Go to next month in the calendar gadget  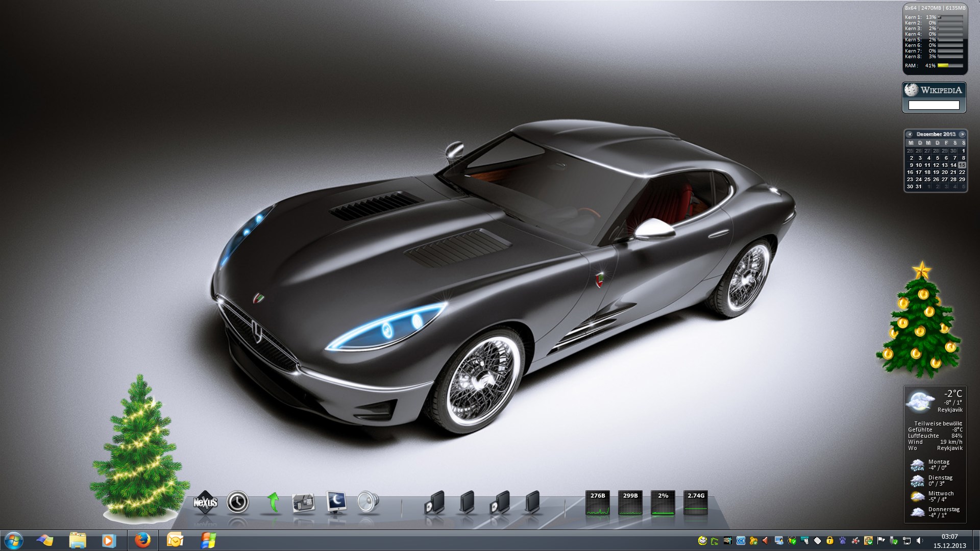coord(962,134)
